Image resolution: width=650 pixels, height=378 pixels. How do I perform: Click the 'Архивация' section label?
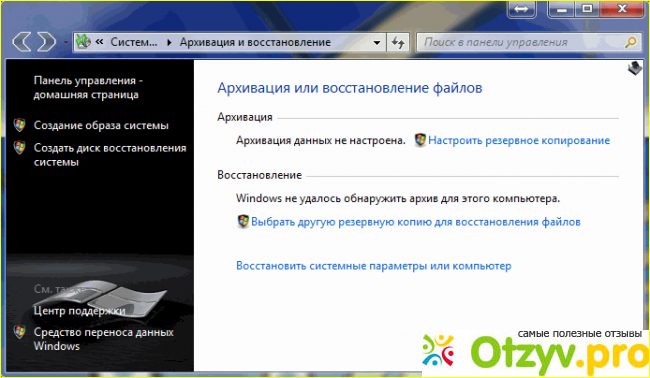coord(245,117)
